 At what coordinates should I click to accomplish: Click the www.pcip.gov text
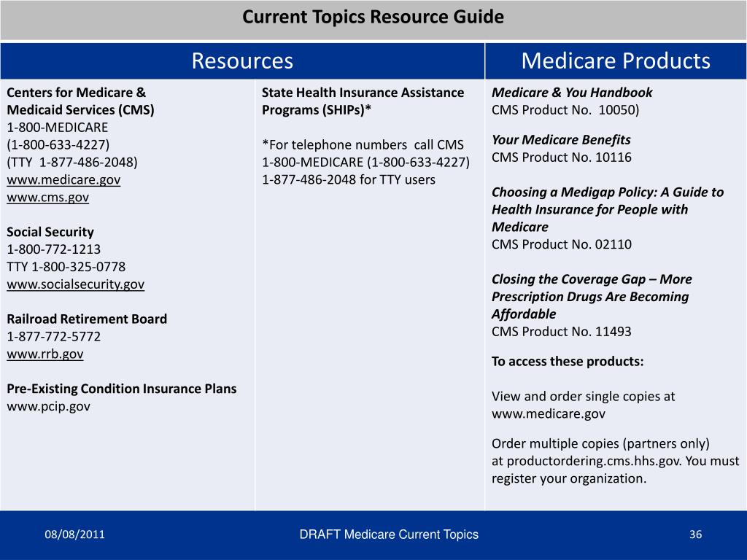click(x=48, y=407)
